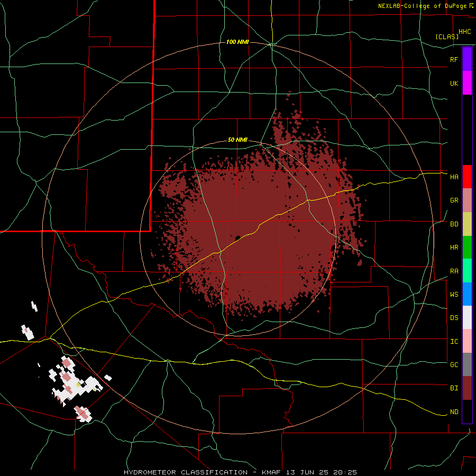Click the WS blue legend swatch
The image size is (476, 476).
[x=467, y=294]
